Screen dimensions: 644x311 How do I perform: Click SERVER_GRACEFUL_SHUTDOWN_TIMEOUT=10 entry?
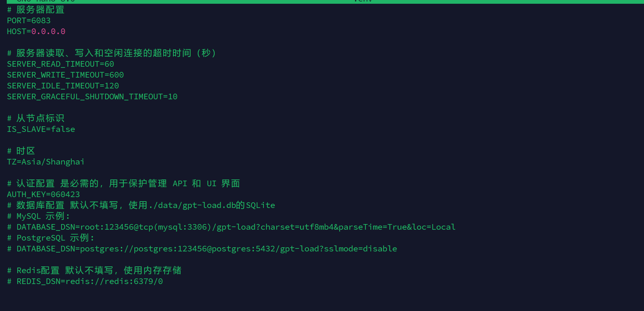pos(92,97)
